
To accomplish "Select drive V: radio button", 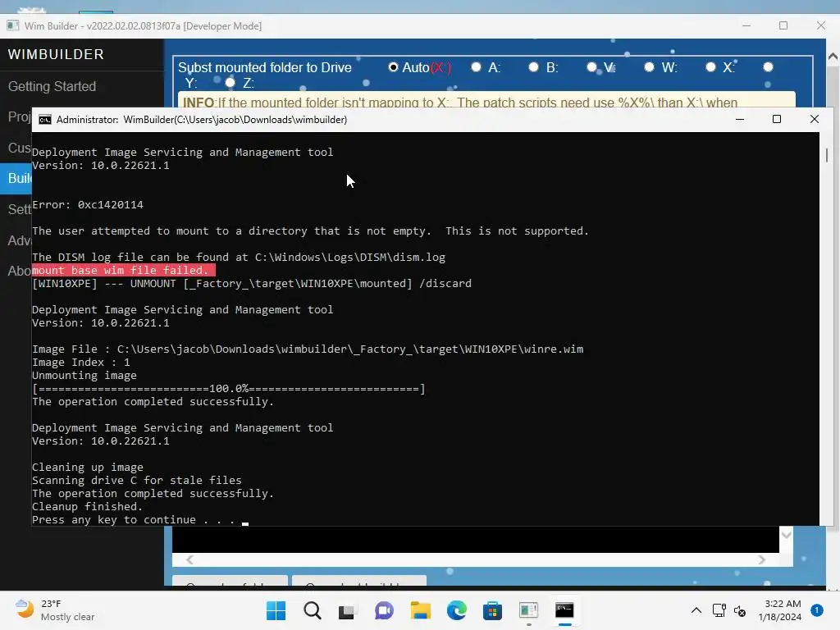I will pos(591,67).
